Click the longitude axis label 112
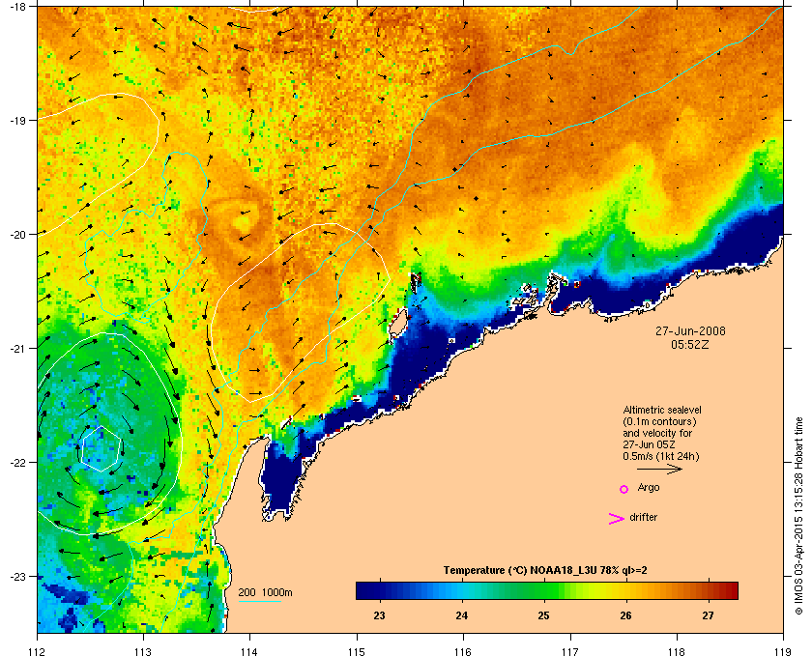 (38, 651)
